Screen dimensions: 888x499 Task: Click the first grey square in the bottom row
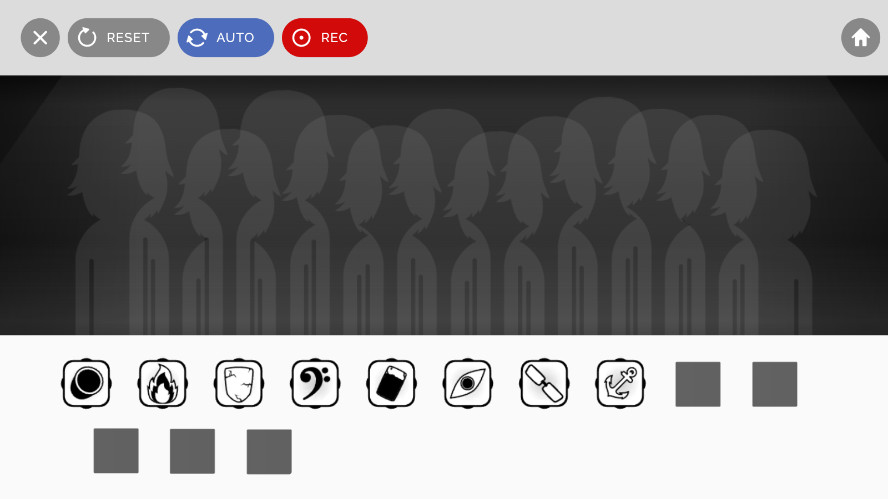116,451
